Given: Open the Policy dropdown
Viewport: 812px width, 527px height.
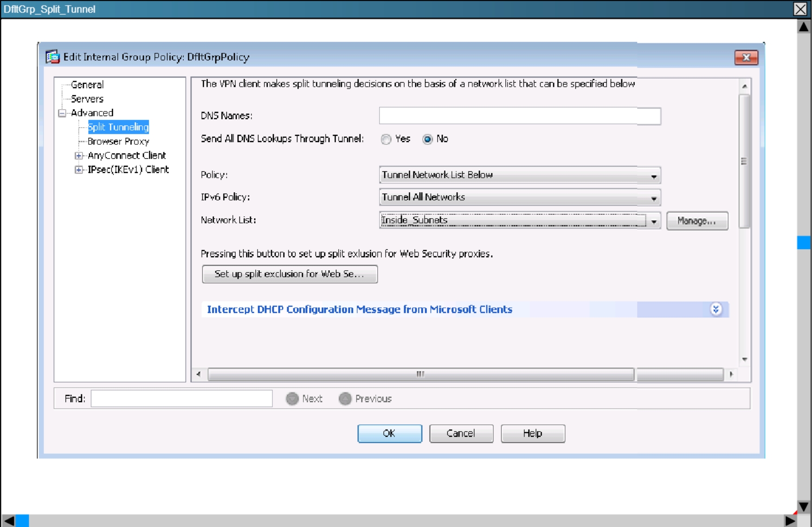Looking at the screenshot, I should pos(653,176).
